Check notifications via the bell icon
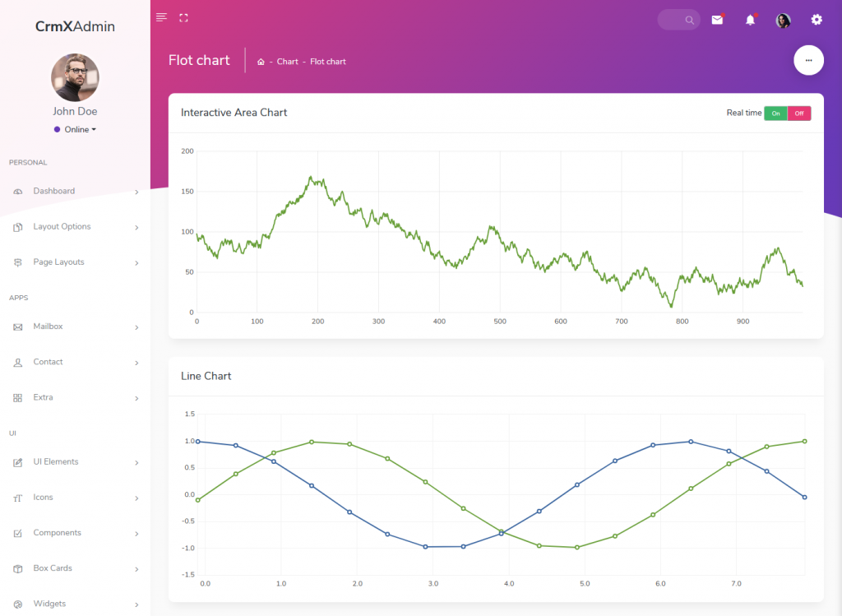 (750, 19)
